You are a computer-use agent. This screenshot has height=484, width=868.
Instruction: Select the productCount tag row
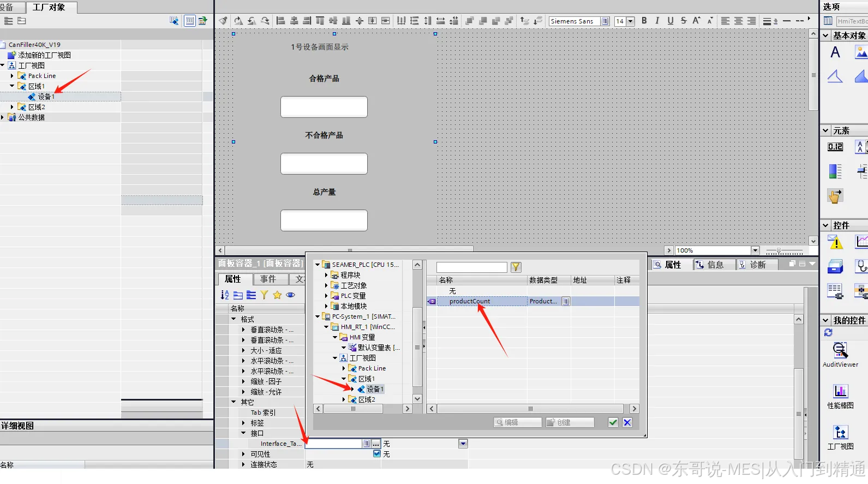point(533,301)
